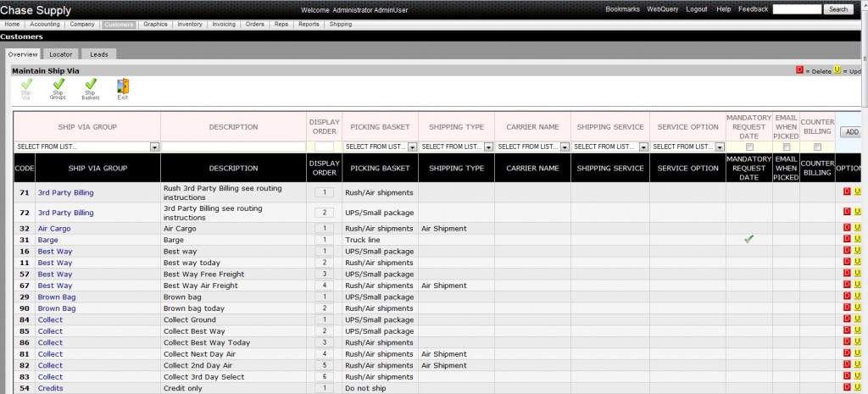Open the Credits ship via group link
This screenshot has width=868, height=394.
point(50,388)
